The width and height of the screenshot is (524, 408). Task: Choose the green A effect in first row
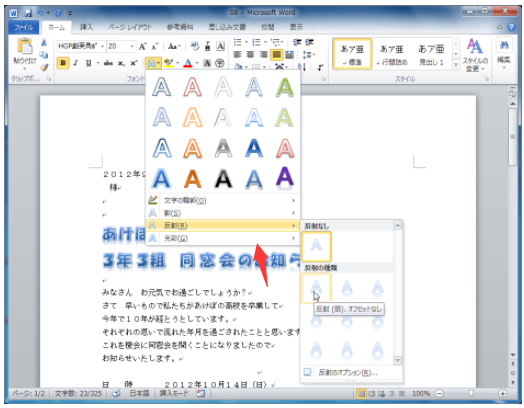pyautogui.click(x=284, y=87)
